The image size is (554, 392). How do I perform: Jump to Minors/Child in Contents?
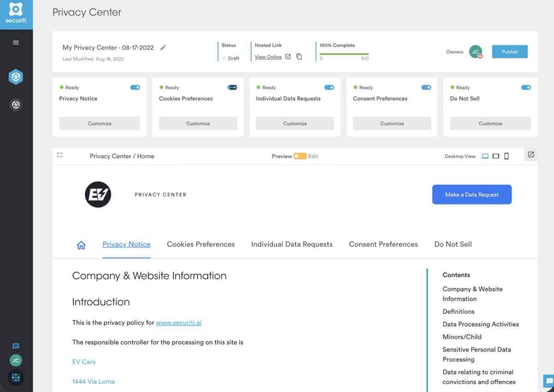click(462, 337)
